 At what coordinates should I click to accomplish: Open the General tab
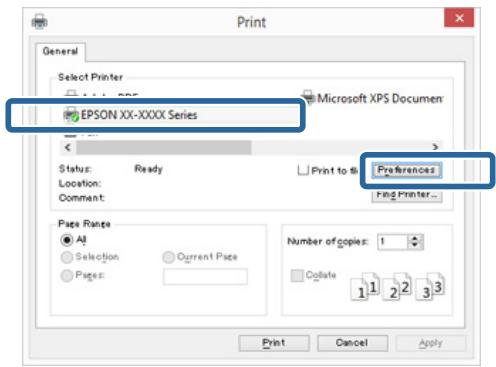[60, 51]
